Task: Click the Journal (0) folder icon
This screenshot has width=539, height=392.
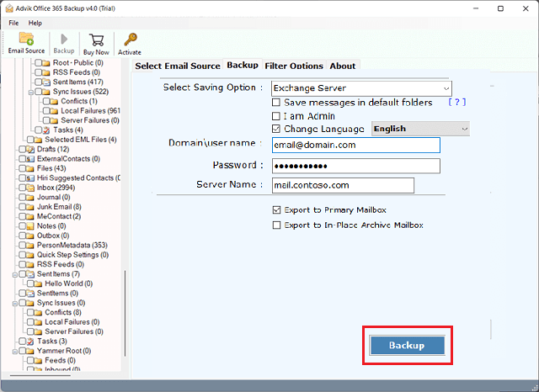Action: 31,197
